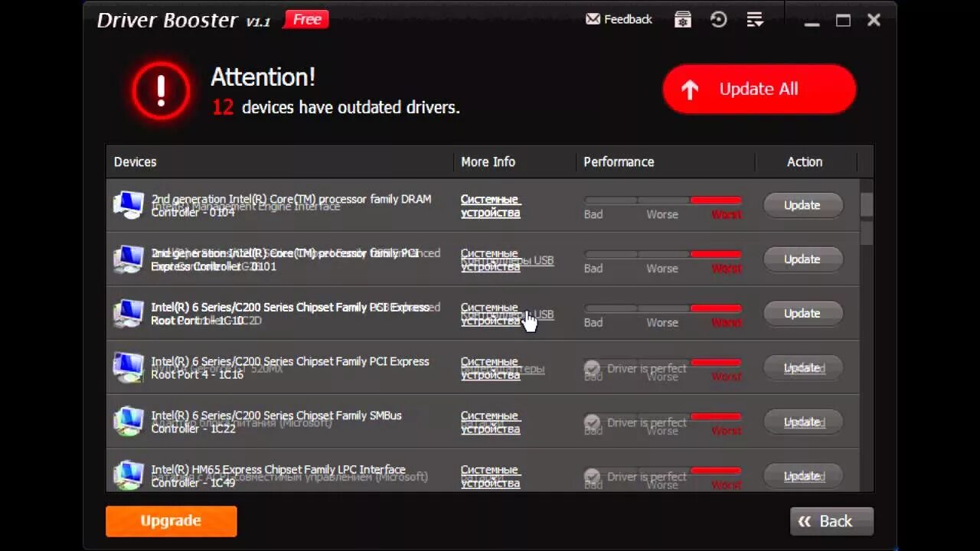
Task: Open More Info link for Root Port 4 - 1C16
Action: [x=490, y=369]
